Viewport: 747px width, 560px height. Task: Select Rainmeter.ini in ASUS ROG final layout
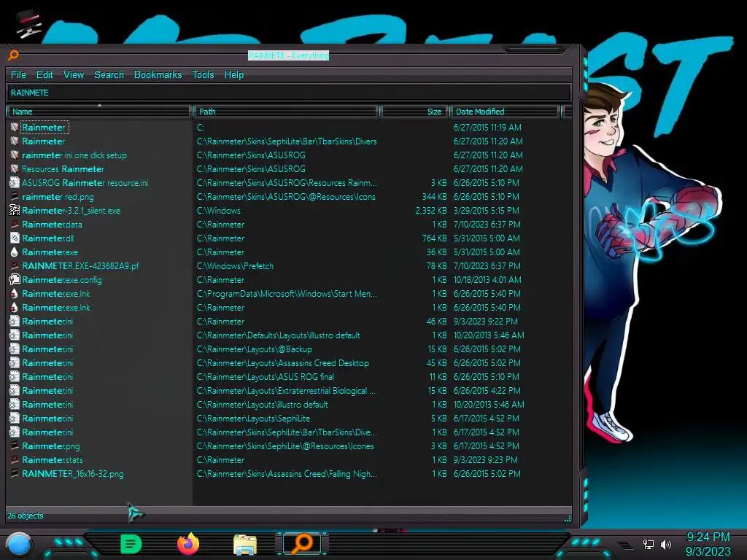pos(47,377)
